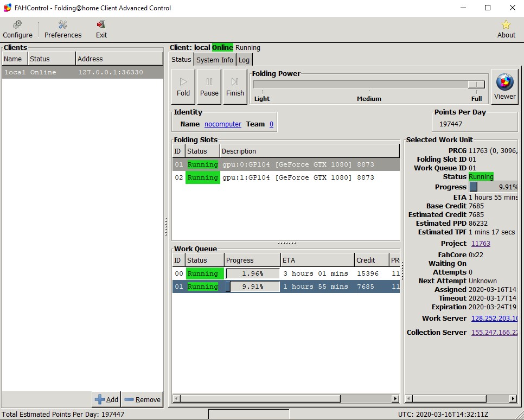
Task: Click Selected Work Unit left scroll arrow
Action: (x=408, y=399)
